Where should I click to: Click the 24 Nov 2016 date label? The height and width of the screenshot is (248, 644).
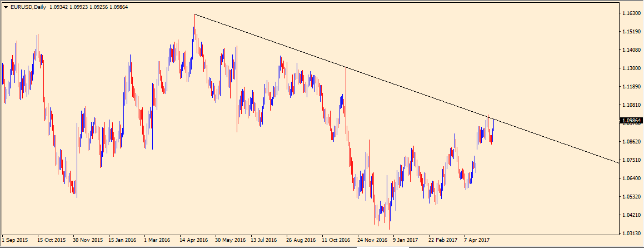[x=373, y=240]
